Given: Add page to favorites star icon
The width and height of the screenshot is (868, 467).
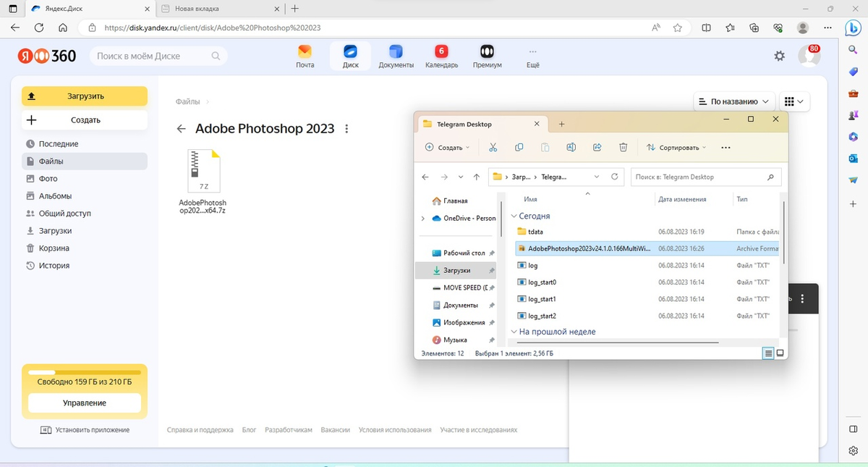Looking at the screenshot, I should (677, 28).
